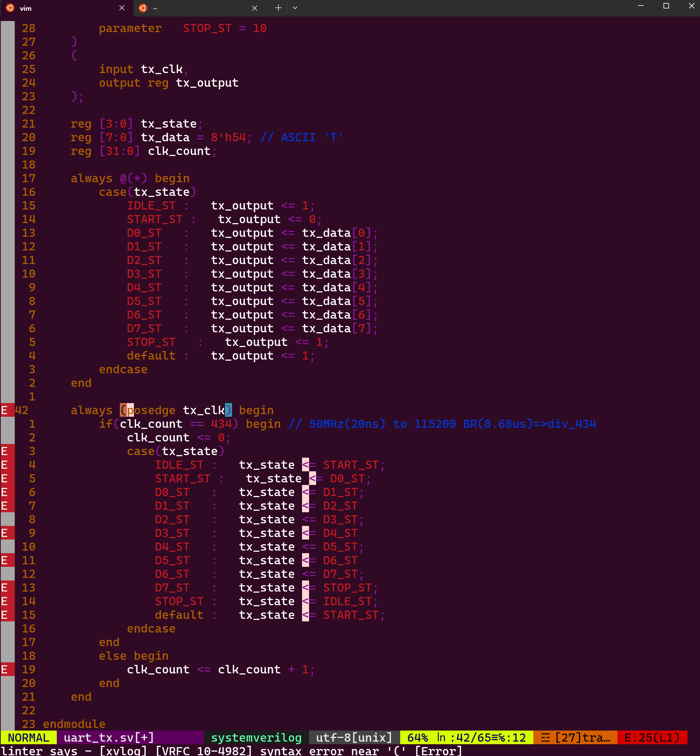Click the 434 value in the if condition
This screenshot has height=756, width=700.
[x=222, y=424]
